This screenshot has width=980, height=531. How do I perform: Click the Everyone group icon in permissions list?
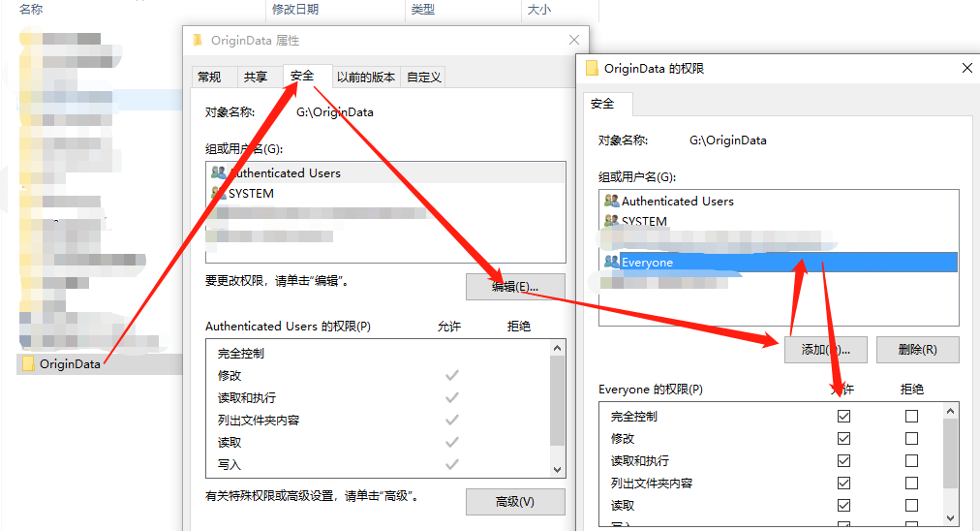click(x=611, y=262)
